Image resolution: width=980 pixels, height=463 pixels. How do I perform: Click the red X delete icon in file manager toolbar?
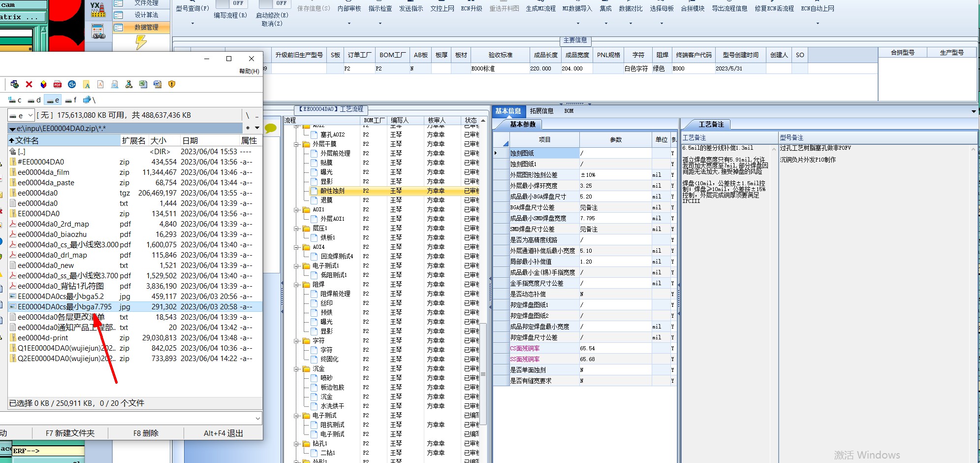click(29, 84)
